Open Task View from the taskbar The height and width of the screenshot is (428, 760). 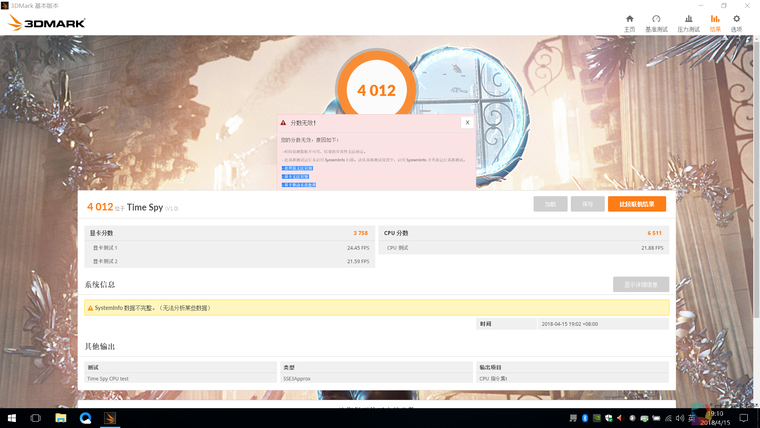(36, 418)
